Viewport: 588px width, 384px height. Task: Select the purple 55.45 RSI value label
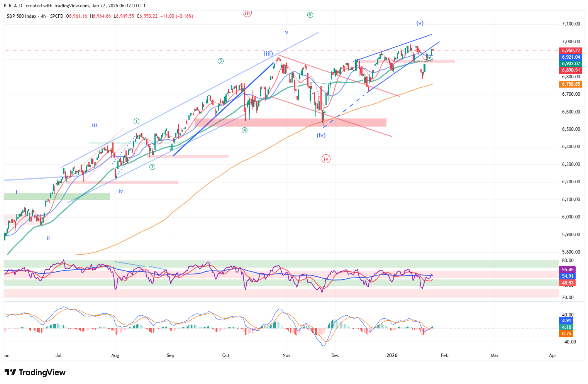pos(568,270)
